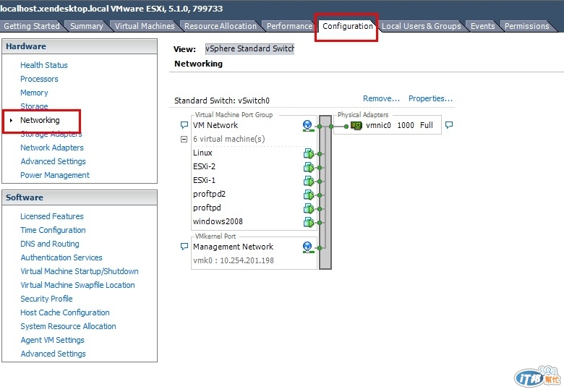The width and height of the screenshot is (564, 392).
Task: Click the vmk0 : 10.254.201.198 address
Action: point(234,260)
